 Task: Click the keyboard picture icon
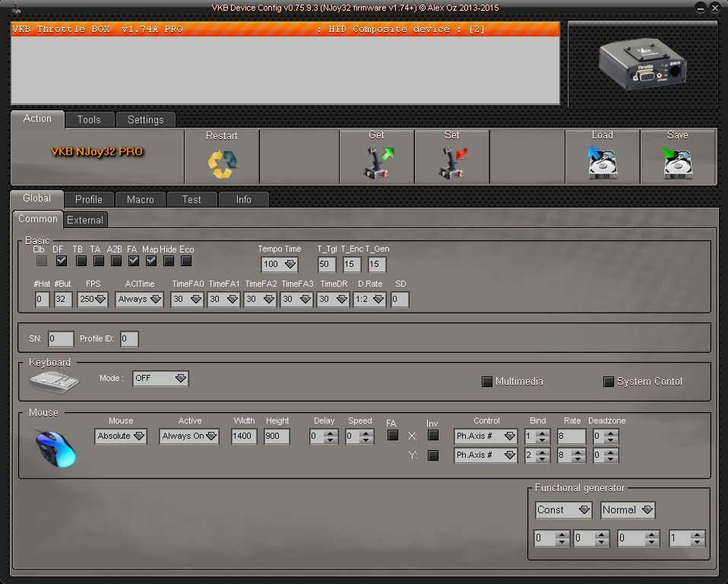[54, 382]
